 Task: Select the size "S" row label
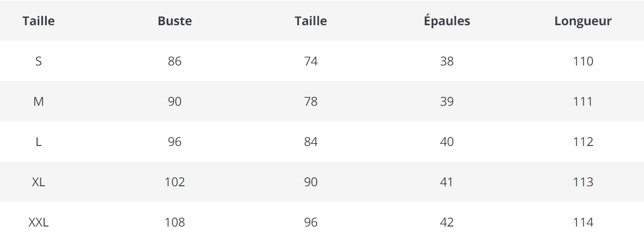click(x=39, y=61)
